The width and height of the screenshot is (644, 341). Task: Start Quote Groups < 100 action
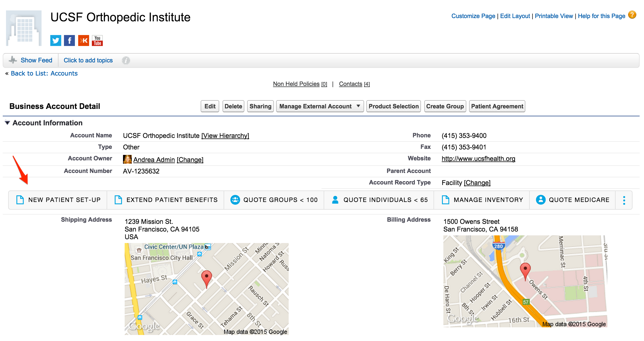274,200
